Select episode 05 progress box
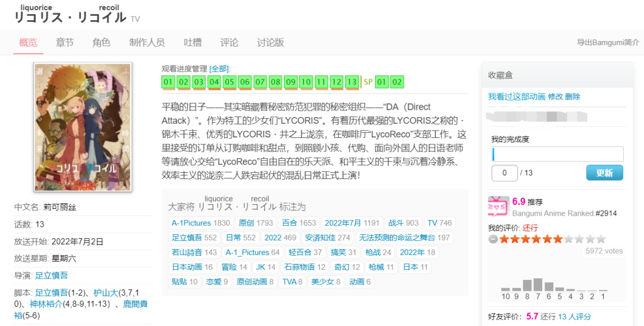The height and width of the screenshot is (326, 644). pyautogui.click(x=229, y=82)
